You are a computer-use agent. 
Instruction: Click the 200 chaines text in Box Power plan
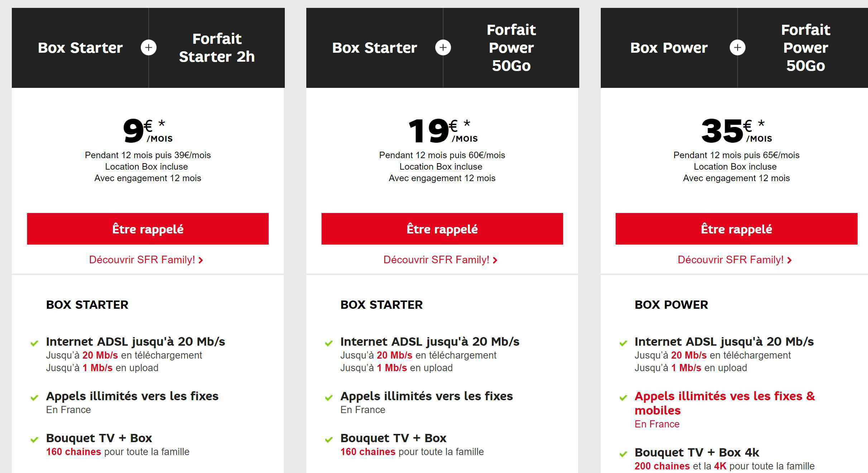pyautogui.click(x=662, y=466)
